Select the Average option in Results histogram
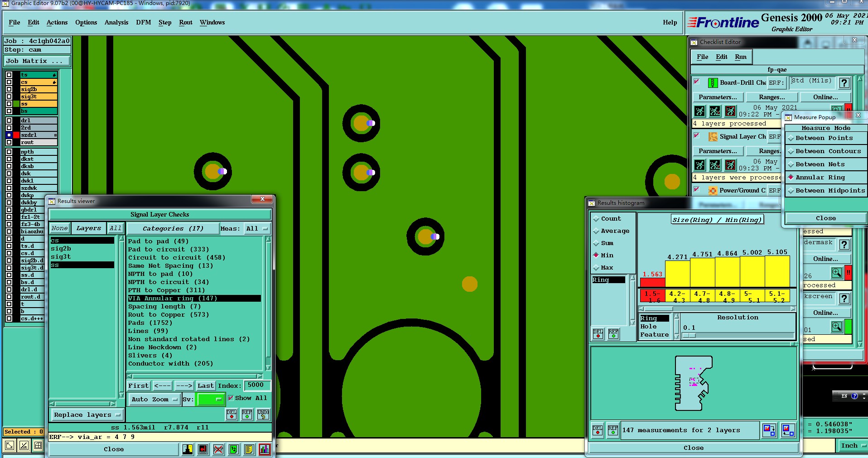The width and height of the screenshot is (868, 458). coord(611,231)
